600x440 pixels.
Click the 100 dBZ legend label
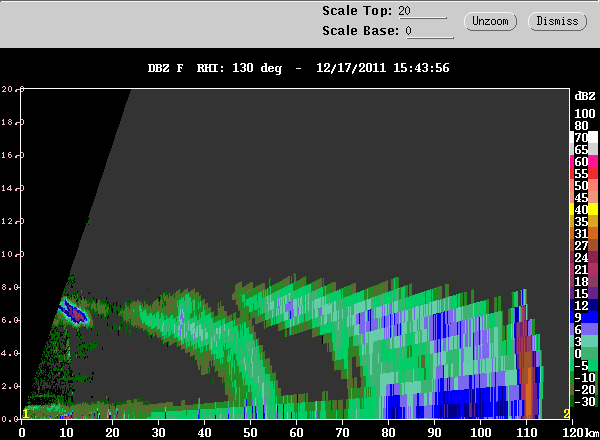point(585,114)
